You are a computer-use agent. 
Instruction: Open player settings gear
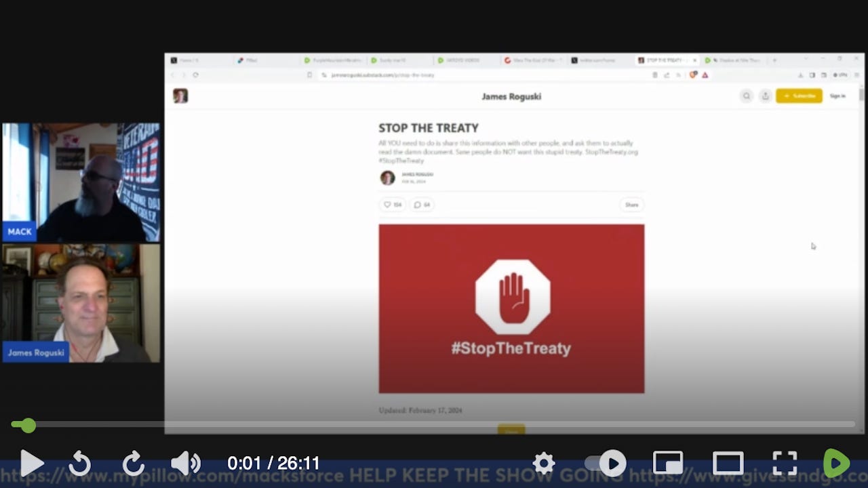click(544, 464)
